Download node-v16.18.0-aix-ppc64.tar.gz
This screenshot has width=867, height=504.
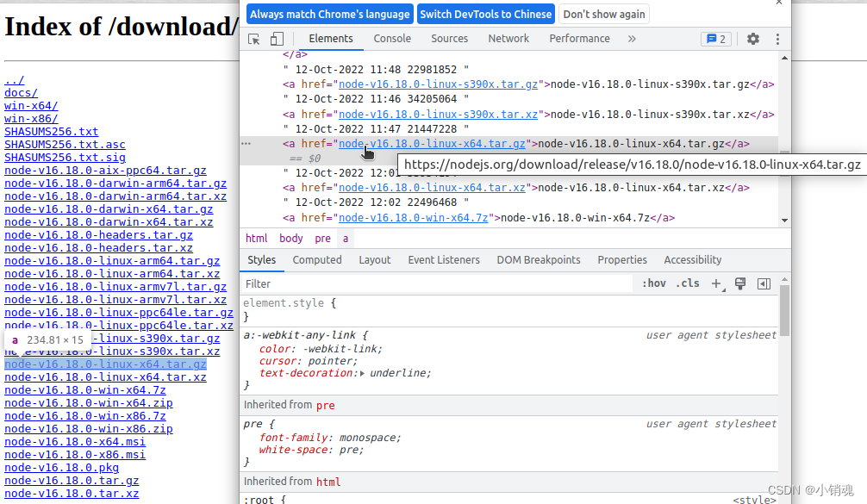coord(105,171)
